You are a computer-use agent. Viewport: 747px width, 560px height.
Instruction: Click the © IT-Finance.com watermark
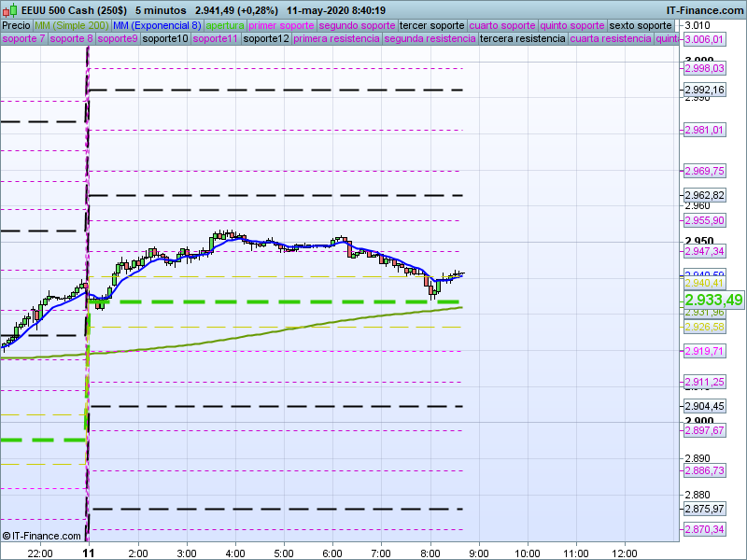(42, 536)
